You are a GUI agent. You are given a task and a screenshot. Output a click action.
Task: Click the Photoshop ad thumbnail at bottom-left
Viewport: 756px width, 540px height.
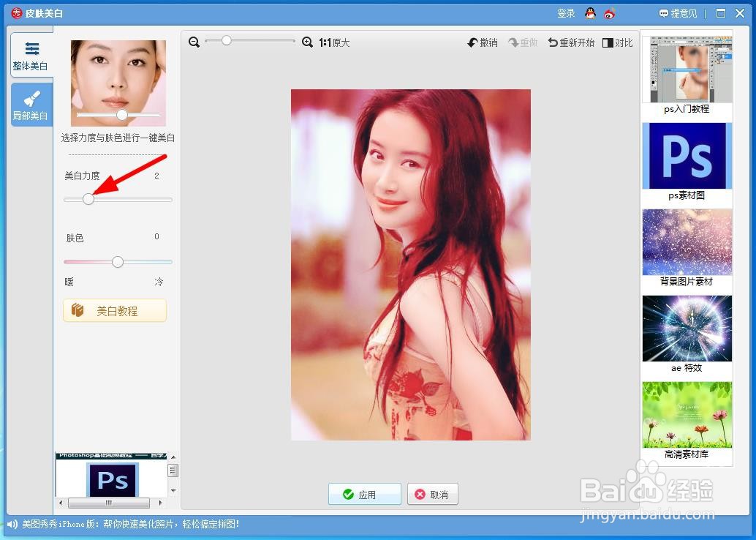(x=111, y=474)
